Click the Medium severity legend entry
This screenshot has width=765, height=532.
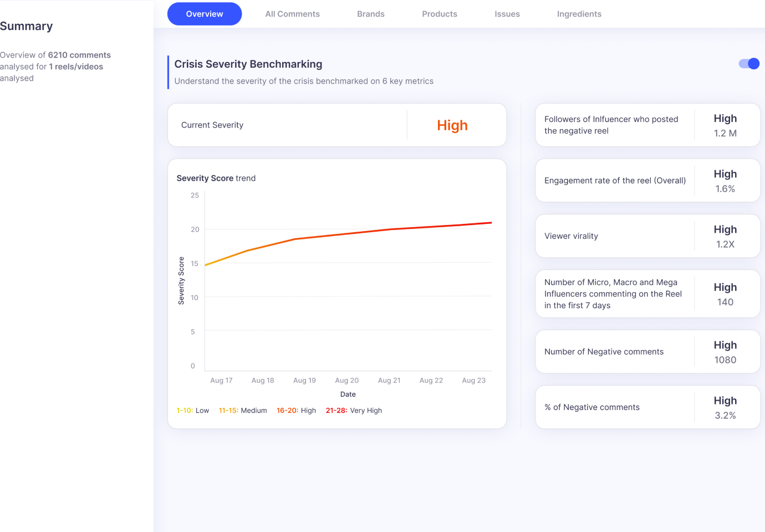[243, 411]
